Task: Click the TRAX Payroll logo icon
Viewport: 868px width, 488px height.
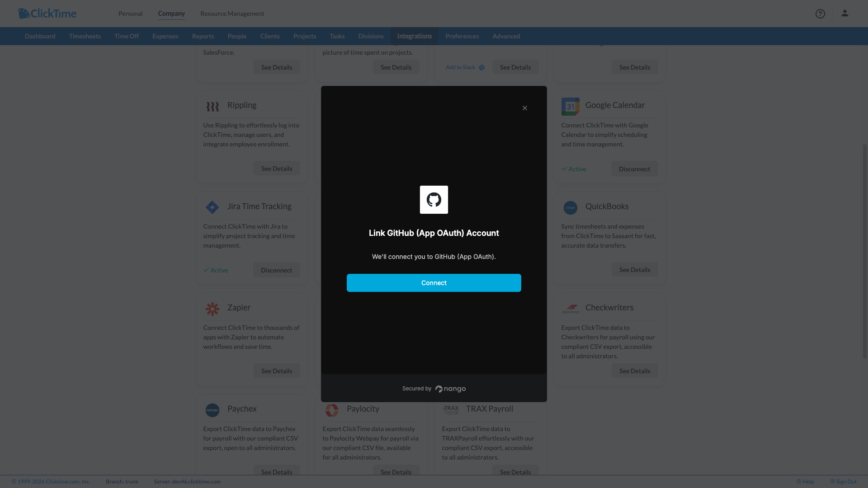Action: [451, 410]
